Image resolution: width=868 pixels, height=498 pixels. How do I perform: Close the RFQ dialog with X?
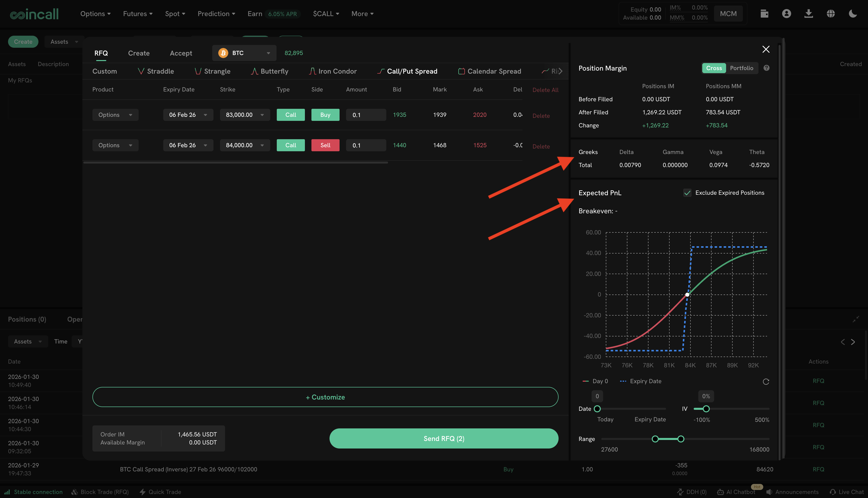(766, 49)
